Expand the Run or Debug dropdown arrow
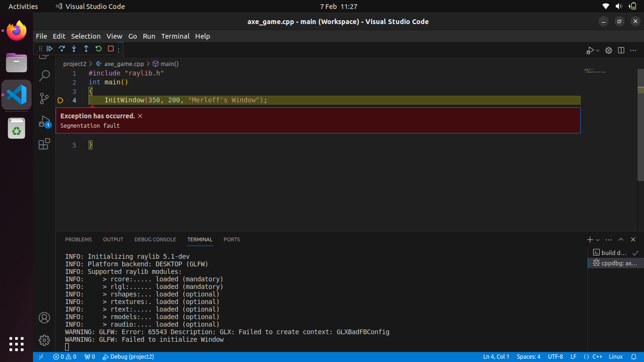Viewport: 644px width, 362px height. (x=598, y=50)
